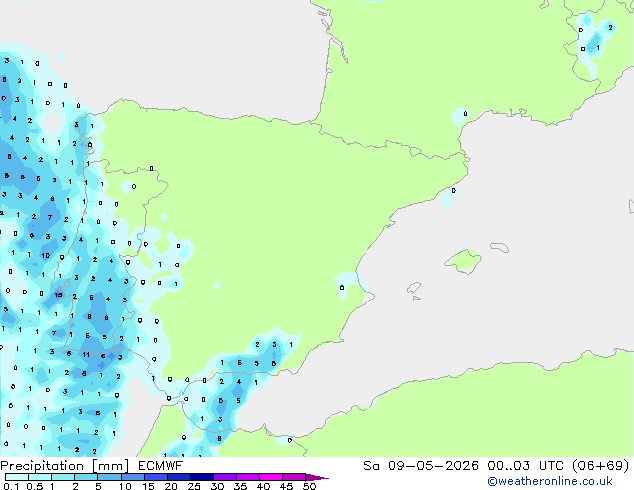Click the '25' legend scale label

(x=194, y=486)
